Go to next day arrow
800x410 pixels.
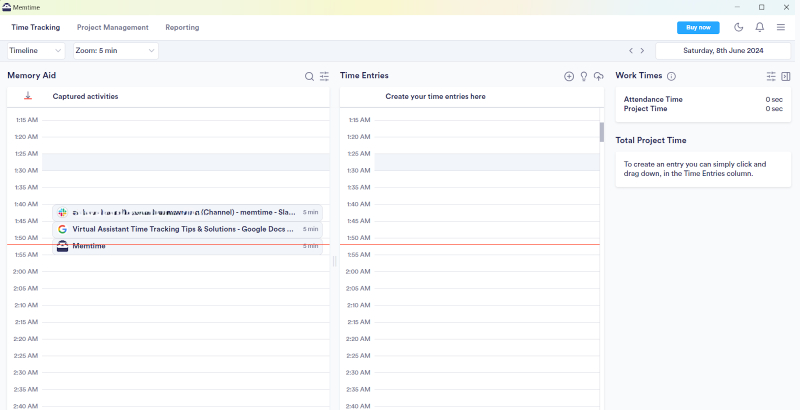(x=642, y=50)
